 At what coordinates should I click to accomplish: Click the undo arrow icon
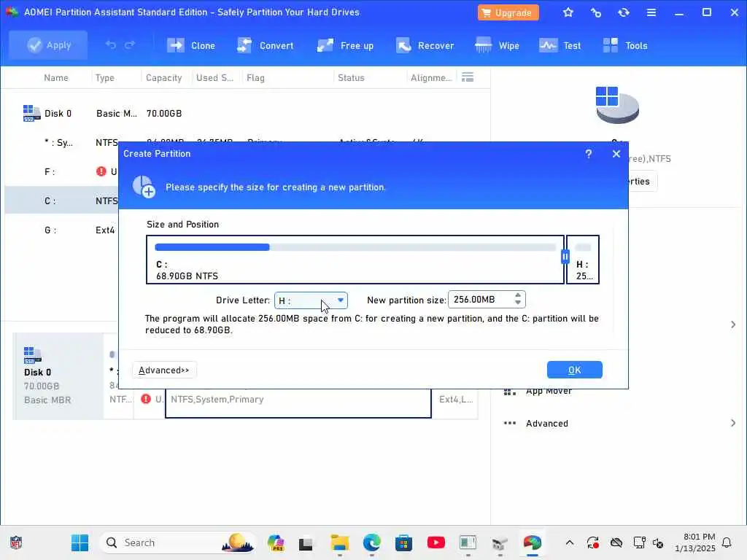[x=111, y=44]
